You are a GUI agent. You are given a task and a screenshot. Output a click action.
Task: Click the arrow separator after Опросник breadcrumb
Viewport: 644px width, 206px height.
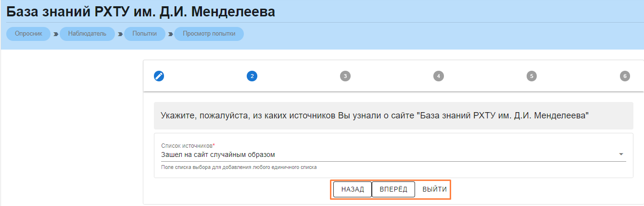[55, 34]
